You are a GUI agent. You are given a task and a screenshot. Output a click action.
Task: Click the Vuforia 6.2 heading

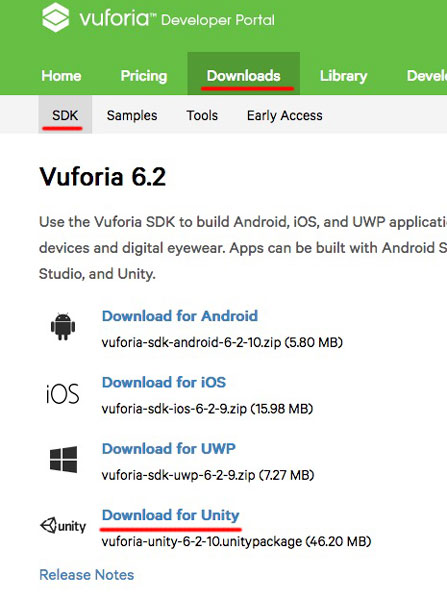coord(103,177)
